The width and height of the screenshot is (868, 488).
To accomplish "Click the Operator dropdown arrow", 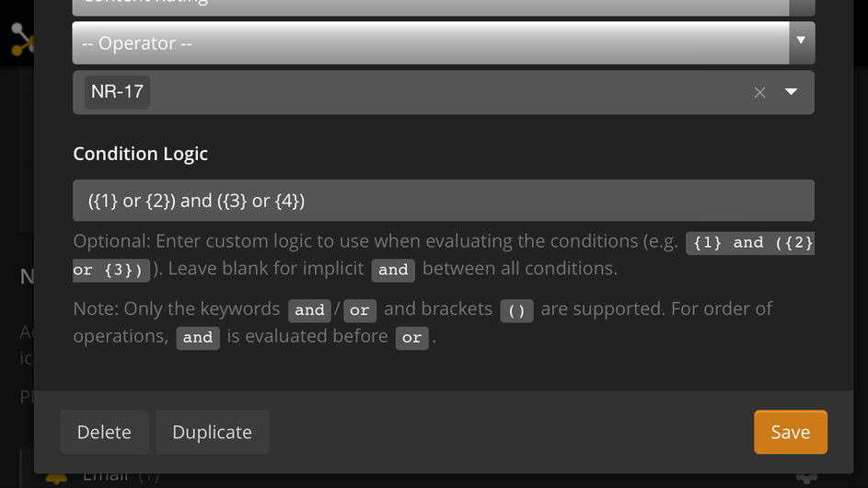I will (801, 41).
